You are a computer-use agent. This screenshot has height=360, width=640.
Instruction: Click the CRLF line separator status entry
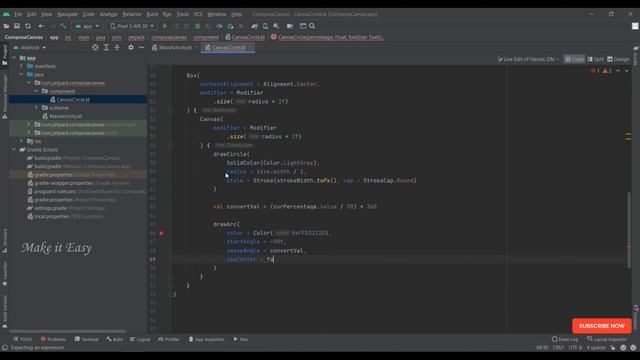558,348
